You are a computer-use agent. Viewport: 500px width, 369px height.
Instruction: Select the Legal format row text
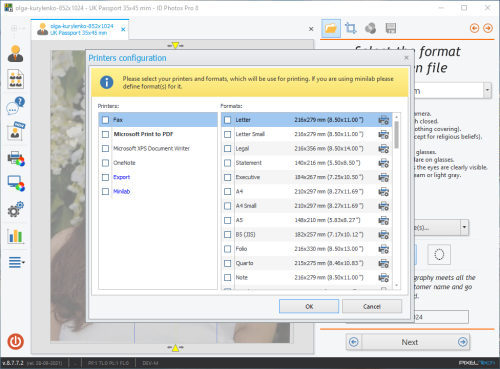(242, 149)
